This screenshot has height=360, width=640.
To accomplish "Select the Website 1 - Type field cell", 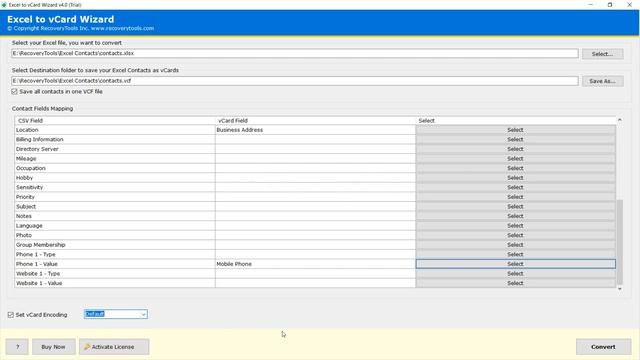I will 115,274.
